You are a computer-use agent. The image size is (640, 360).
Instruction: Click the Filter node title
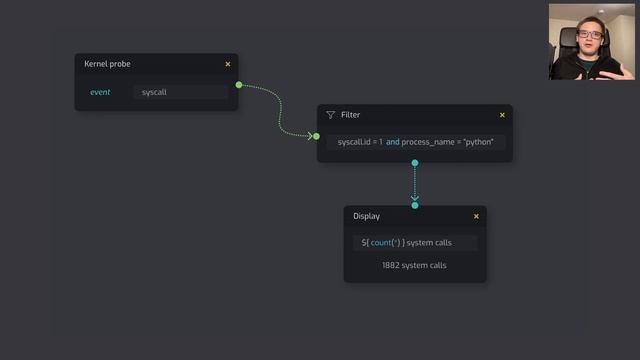click(x=351, y=115)
